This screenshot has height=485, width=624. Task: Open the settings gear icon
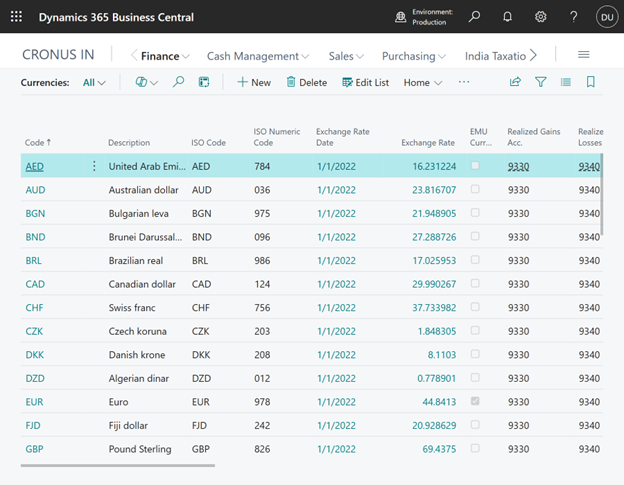(x=540, y=17)
